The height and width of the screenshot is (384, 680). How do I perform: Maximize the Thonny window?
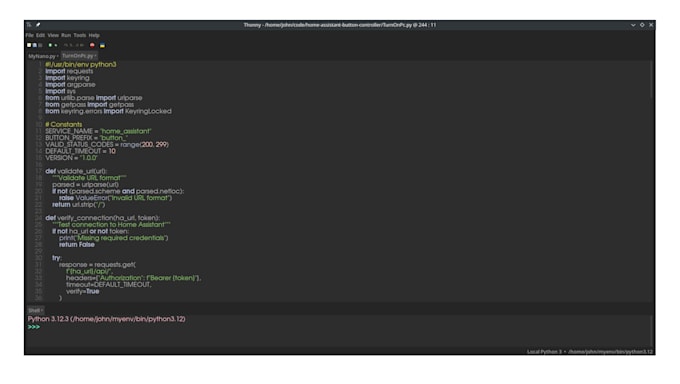click(x=642, y=25)
